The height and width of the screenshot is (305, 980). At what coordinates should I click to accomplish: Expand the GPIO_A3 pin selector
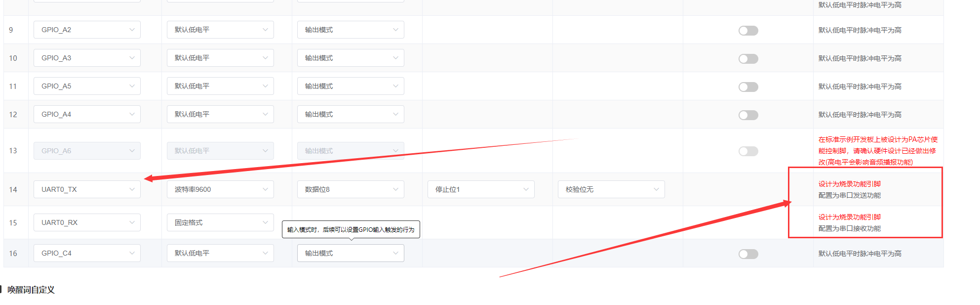[x=87, y=58]
